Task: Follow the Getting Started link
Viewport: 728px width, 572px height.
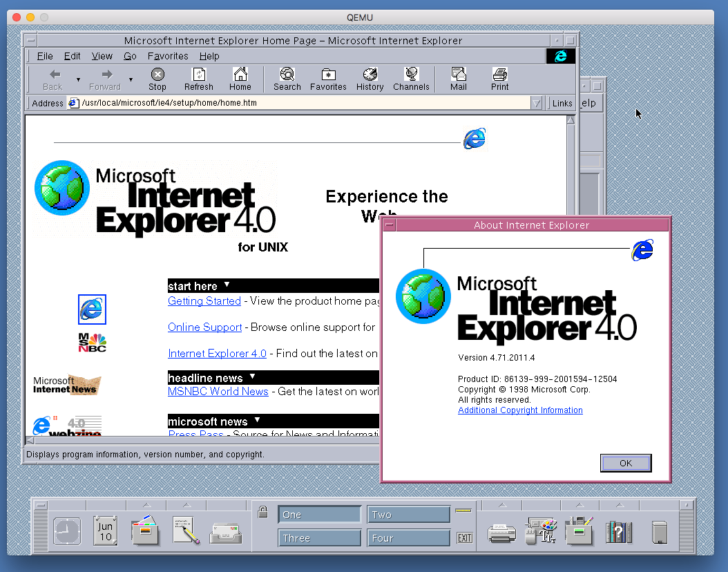Action: [204, 301]
